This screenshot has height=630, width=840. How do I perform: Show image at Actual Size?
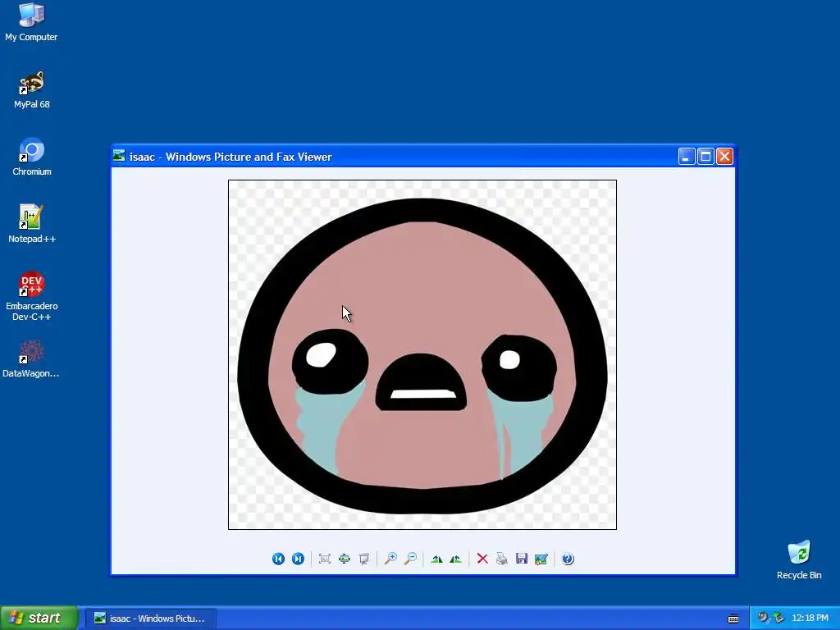(x=345, y=559)
